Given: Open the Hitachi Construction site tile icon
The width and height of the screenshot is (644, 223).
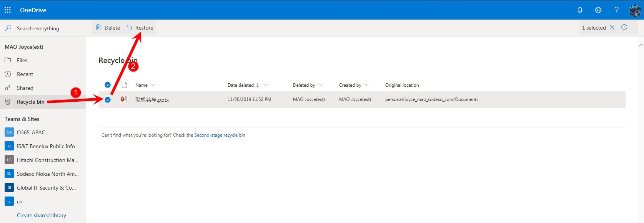Looking at the screenshot, I should pyautogui.click(x=9, y=160).
